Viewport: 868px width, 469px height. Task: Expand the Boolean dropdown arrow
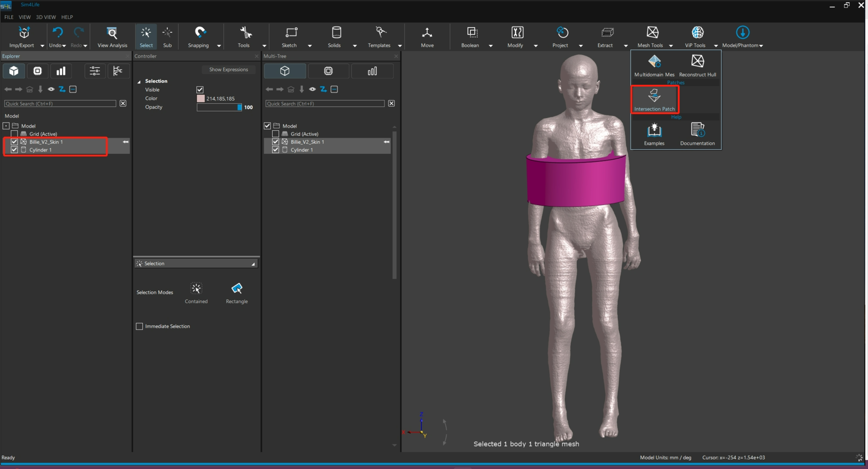tap(491, 46)
